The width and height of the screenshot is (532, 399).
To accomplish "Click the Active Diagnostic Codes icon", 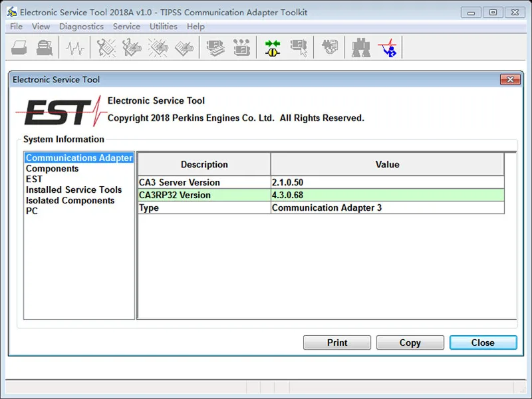I will point(106,47).
